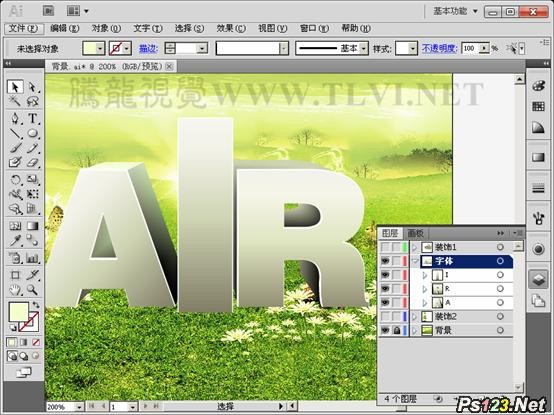Screen dimensions: 554x415
Task: Show the 装饰1 layer
Action: [x=385, y=247]
